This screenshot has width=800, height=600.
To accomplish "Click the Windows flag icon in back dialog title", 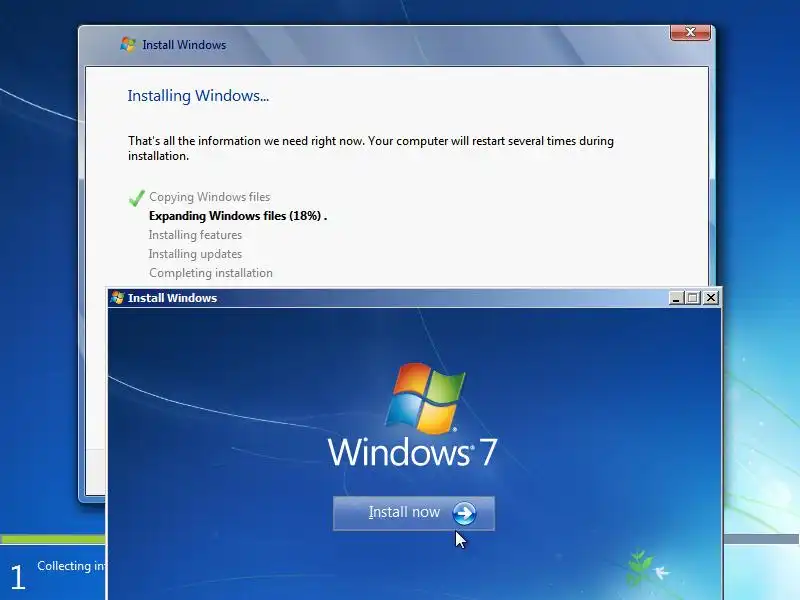I will point(128,44).
